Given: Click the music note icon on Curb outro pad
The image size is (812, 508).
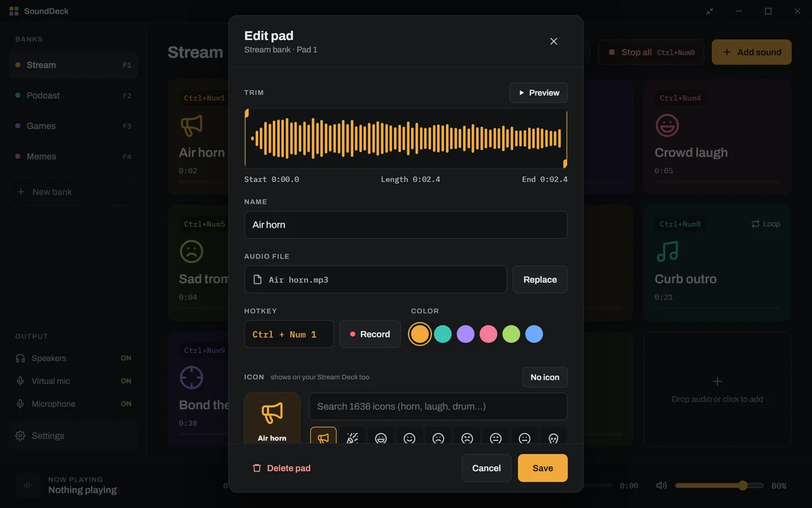Looking at the screenshot, I should pos(667,251).
